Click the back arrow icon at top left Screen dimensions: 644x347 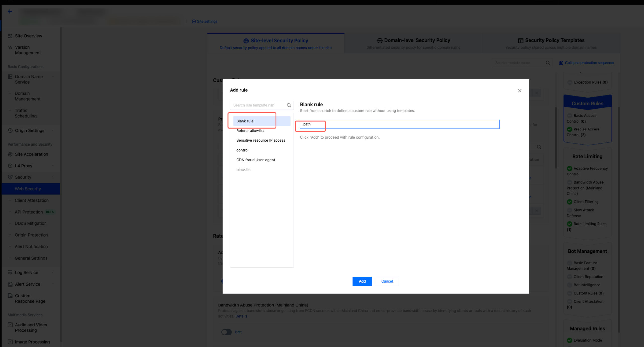(10, 11)
